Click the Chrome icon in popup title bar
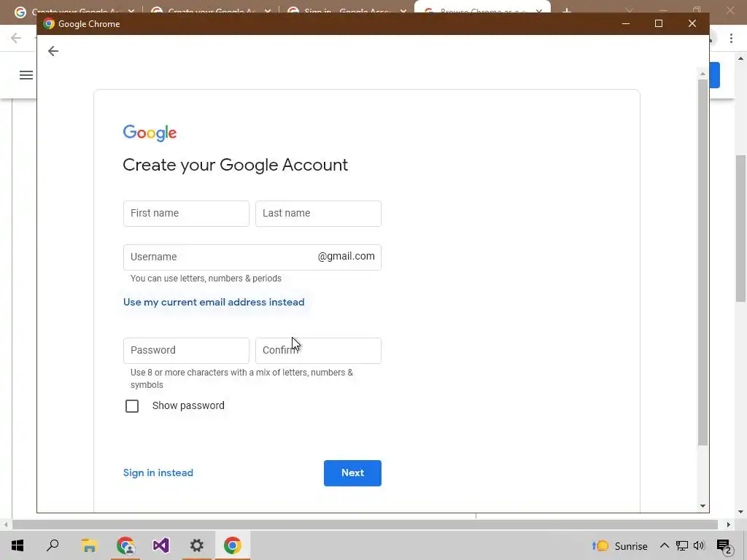This screenshot has width=747, height=560. (x=49, y=24)
